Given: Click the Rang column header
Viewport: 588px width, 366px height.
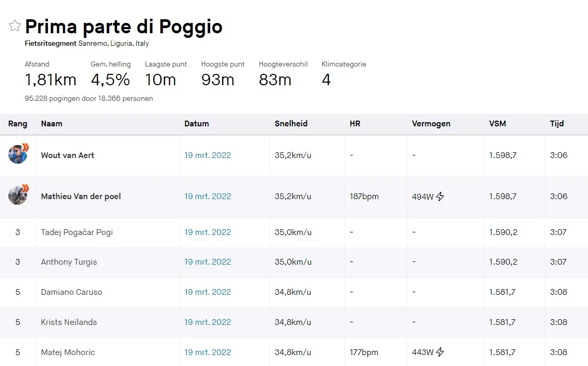Looking at the screenshot, I should (x=18, y=124).
